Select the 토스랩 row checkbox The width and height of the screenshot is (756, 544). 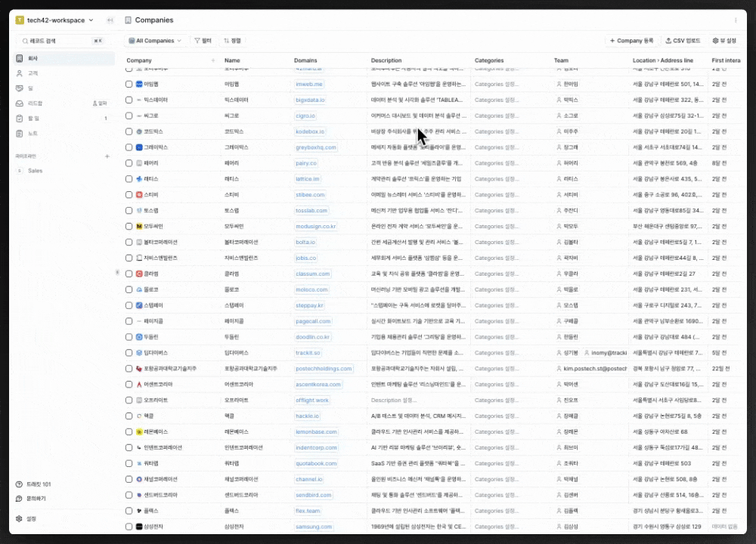pyautogui.click(x=129, y=210)
